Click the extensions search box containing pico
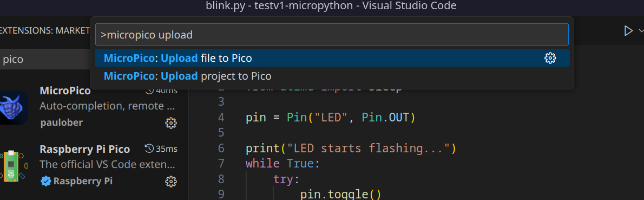This screenshot has width=644, height=200. tap(45, 59)
